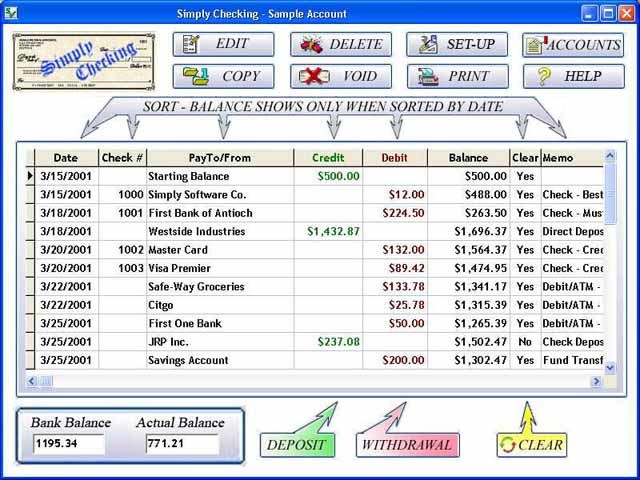
Task: Click the "First Bank of Antioch" cell
Action: click(220, 213)
